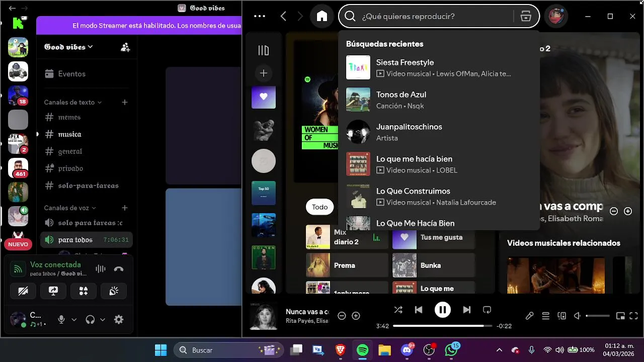Disconnect from Discord voice call
This screenshot has height=362, width=644.
pos(119,269)
